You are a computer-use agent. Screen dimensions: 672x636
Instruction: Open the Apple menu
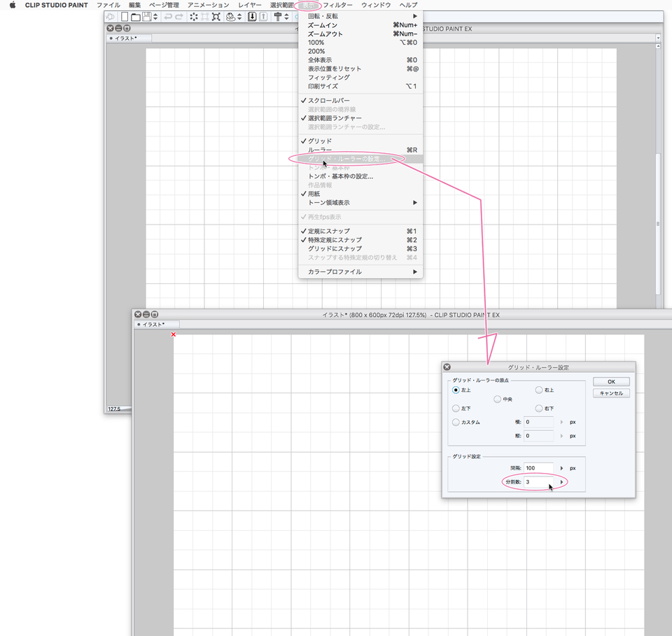13,5
